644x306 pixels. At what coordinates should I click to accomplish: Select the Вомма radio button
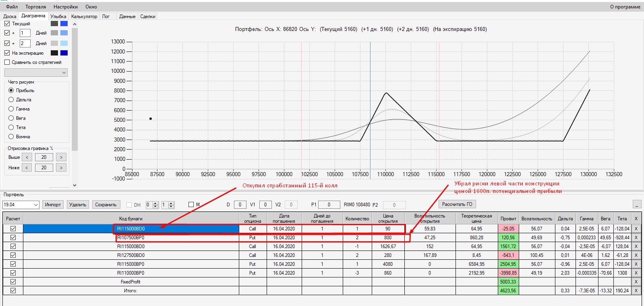pyautogui.click(x=11, y=137)
